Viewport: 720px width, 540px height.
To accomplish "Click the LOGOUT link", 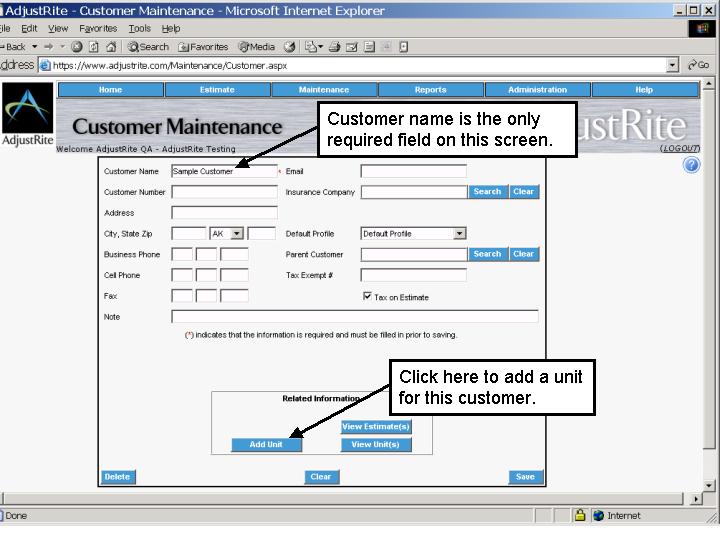I will coord(680,148).
